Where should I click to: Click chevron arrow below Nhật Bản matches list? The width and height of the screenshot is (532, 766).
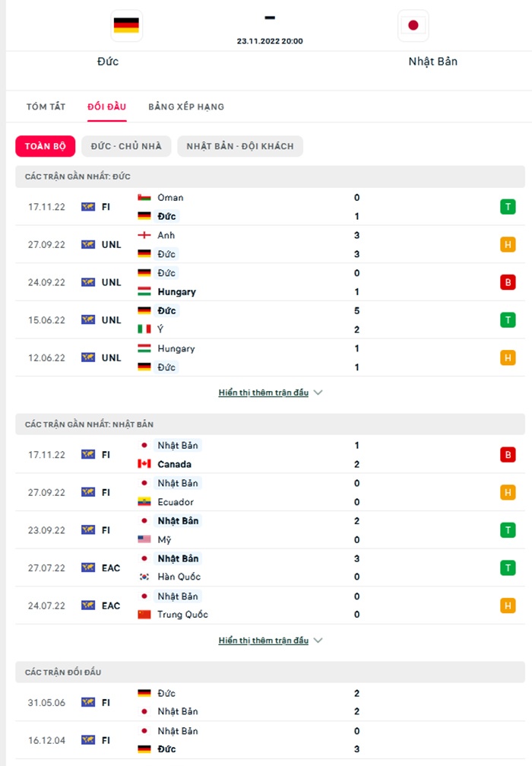click(318, 640)
